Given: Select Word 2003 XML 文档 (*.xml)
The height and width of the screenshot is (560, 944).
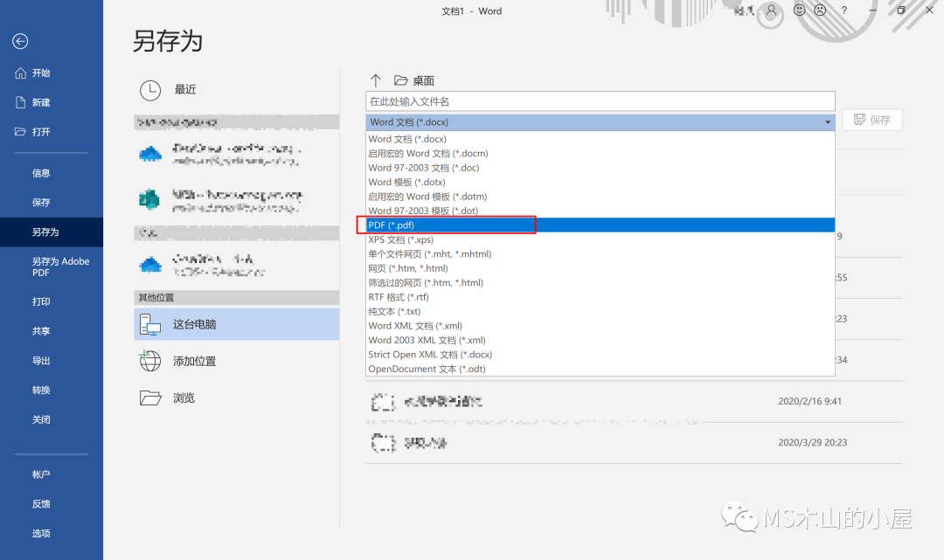Looking at the screenshot, I should [600, 341].
